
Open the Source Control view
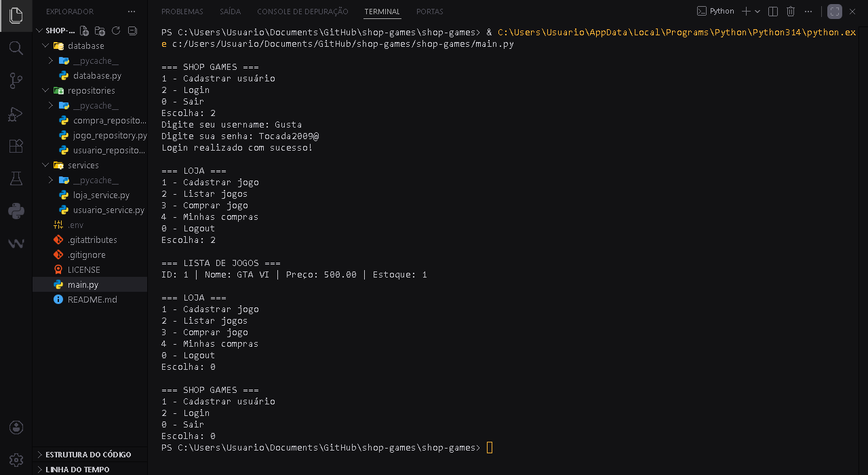(x=16, y=81)
